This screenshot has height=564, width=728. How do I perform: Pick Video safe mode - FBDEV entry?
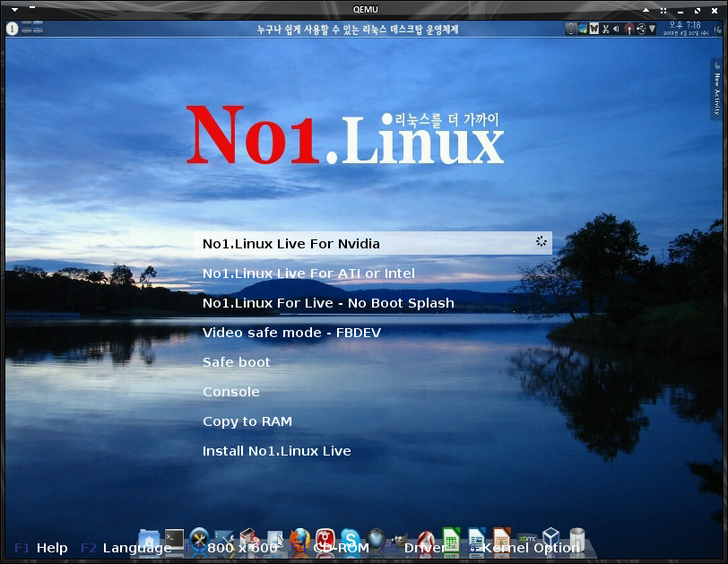pos(291,333)
